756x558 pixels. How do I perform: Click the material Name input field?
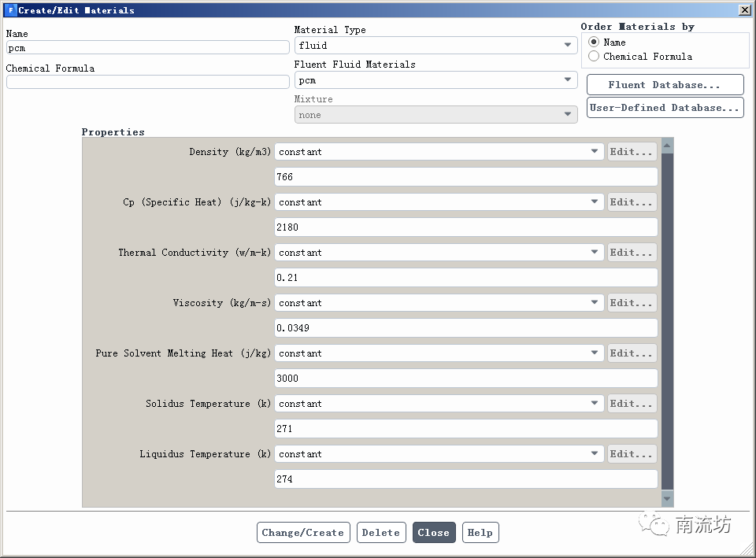(147, 48)
